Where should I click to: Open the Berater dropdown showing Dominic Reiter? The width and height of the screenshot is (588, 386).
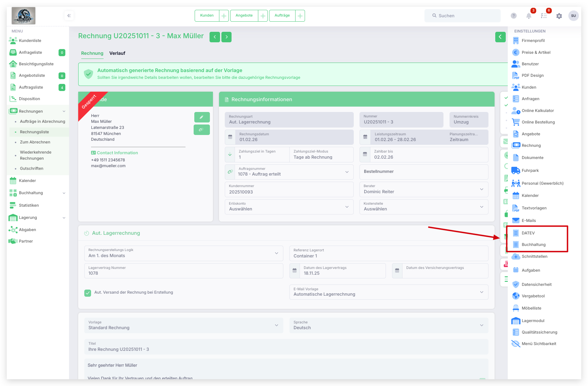pos(424,189)
